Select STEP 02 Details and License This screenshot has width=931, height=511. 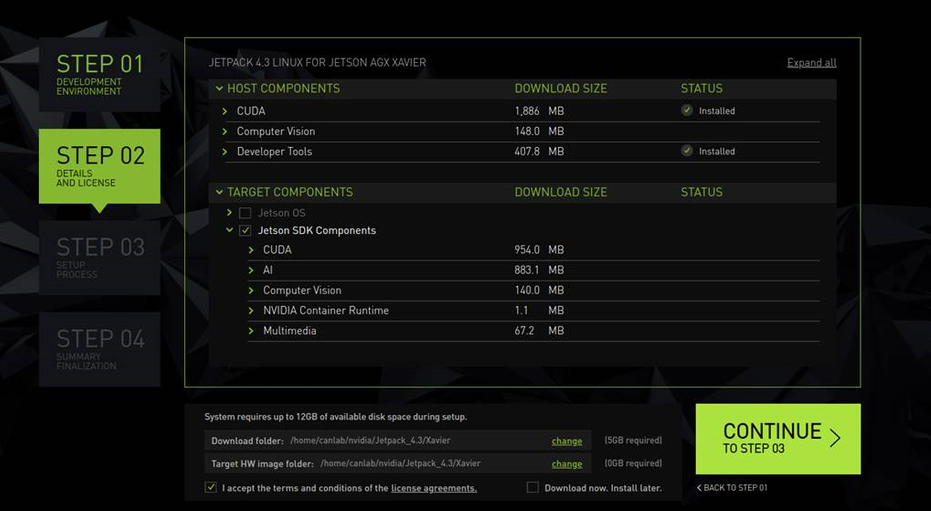coord(100,166)
